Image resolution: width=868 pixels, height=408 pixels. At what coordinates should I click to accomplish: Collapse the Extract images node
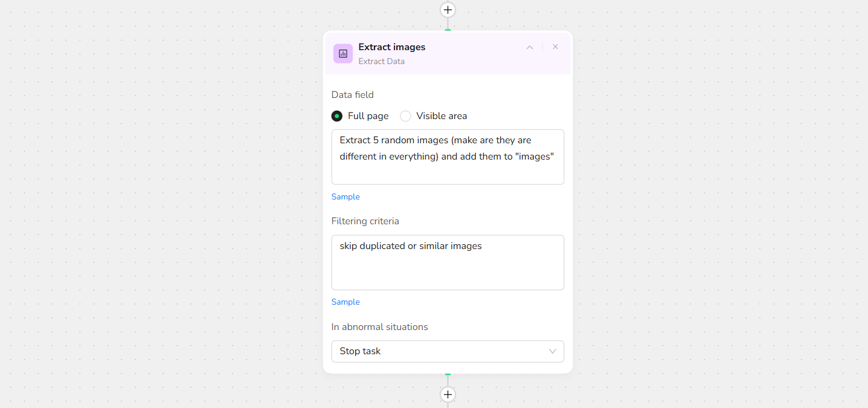530,47
